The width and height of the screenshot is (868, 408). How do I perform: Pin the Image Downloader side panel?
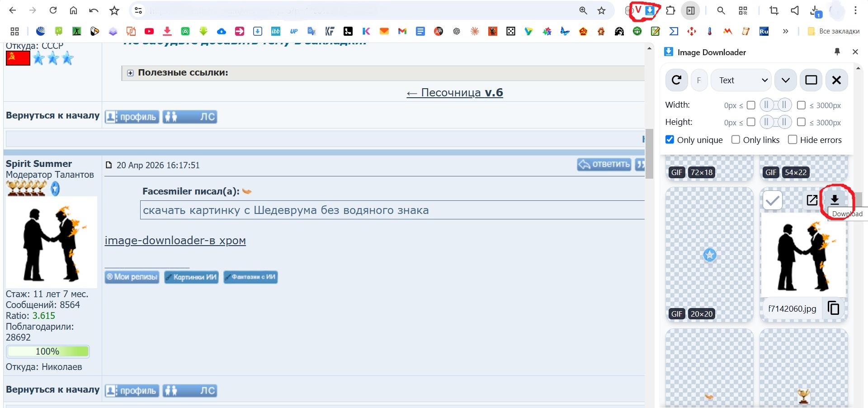837,52
